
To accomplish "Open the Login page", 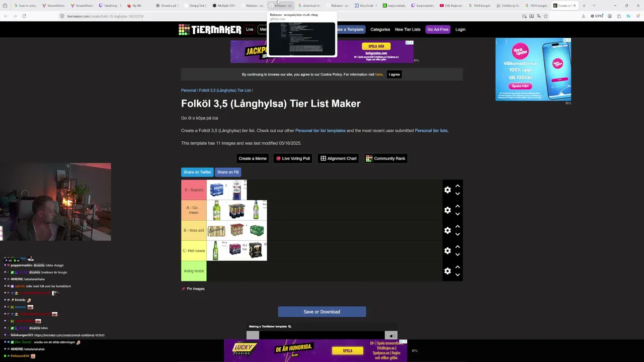I will (x=460, y=30).
